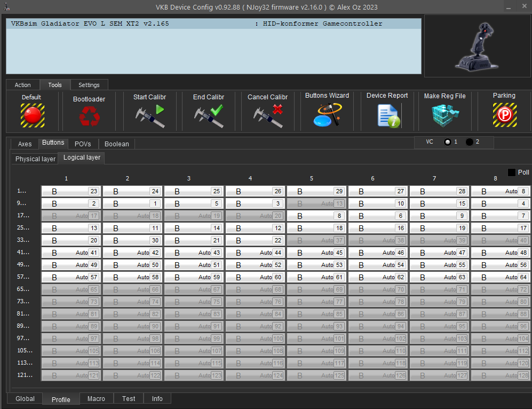Click greyed cell Auto 100
The image size is (532, 409).
[x=256, y=339]
